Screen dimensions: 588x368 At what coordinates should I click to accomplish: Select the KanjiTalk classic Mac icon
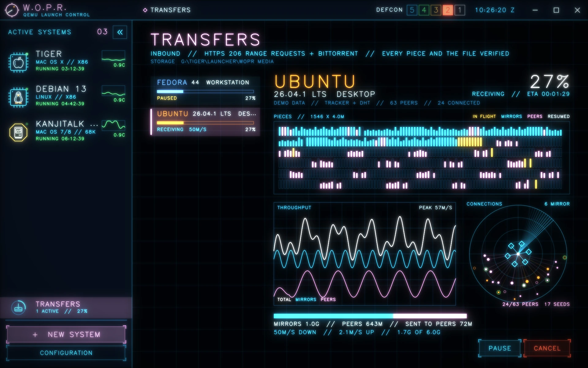pyautogui.click(x=18, y=132)
